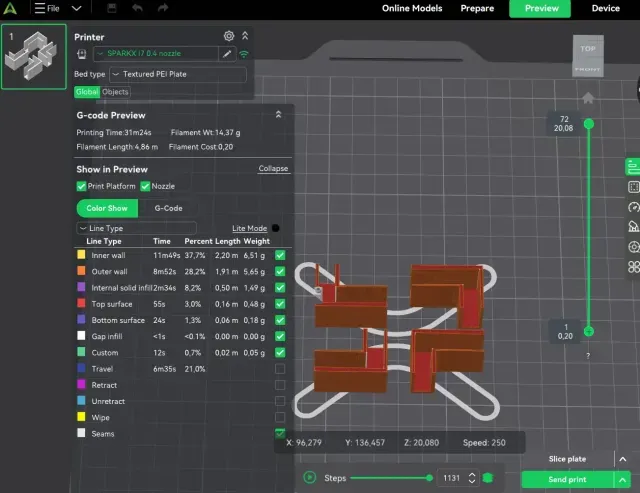The width and height of the screenshot is (640, 493).
Task: Click the TOP/FRONT view cube
Action: tap(588, 56)
